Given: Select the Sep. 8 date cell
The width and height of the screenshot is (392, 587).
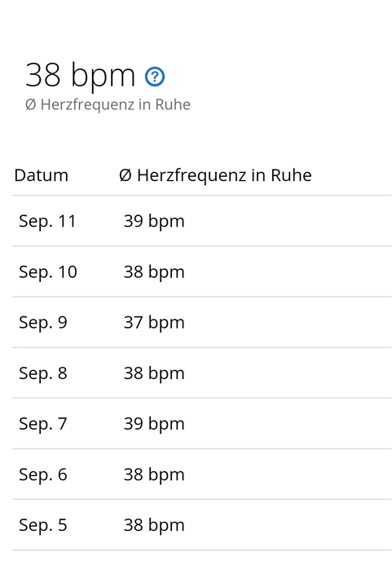Looking at the screenshot, I should (43, 373).
